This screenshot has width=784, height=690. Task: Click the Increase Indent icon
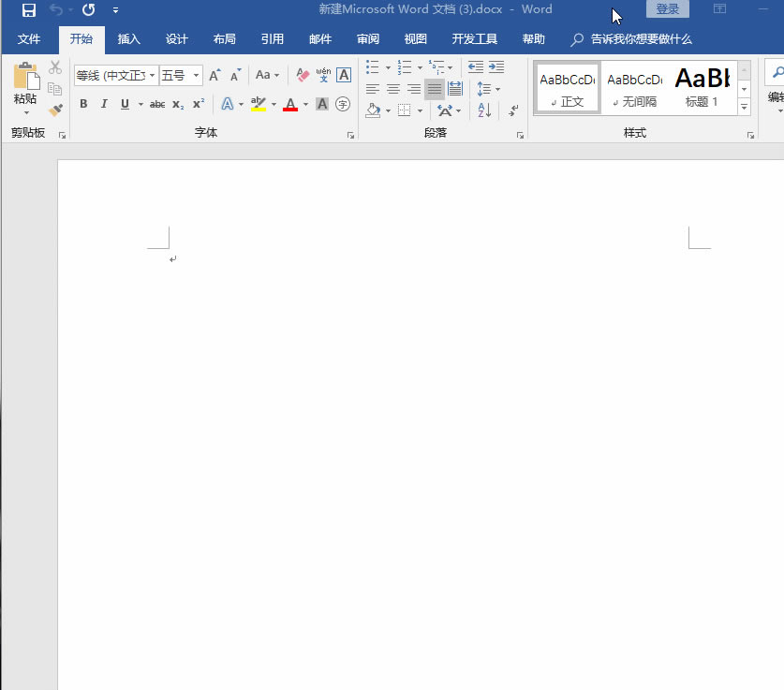(x=496, y=67)
